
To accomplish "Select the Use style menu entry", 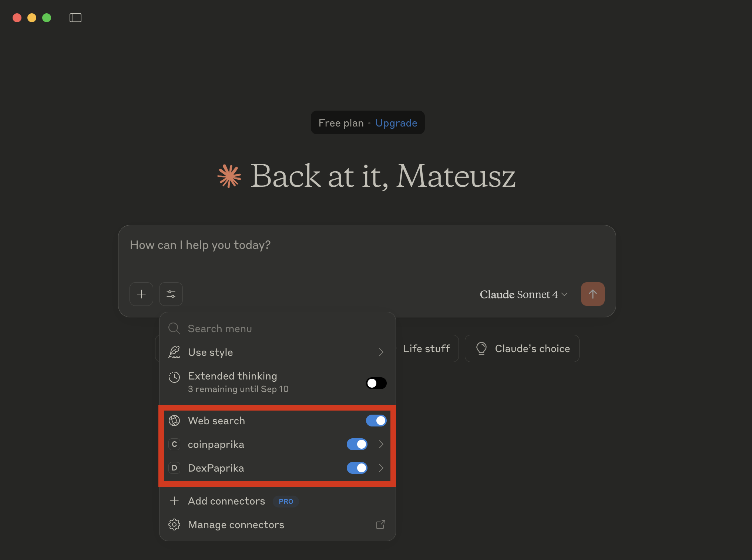I will [x=278, y=352].
